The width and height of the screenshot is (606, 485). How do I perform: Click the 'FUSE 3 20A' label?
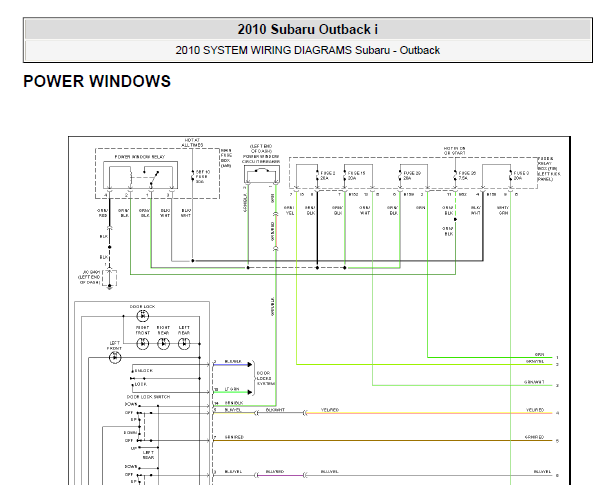click(x=521, y=175)
